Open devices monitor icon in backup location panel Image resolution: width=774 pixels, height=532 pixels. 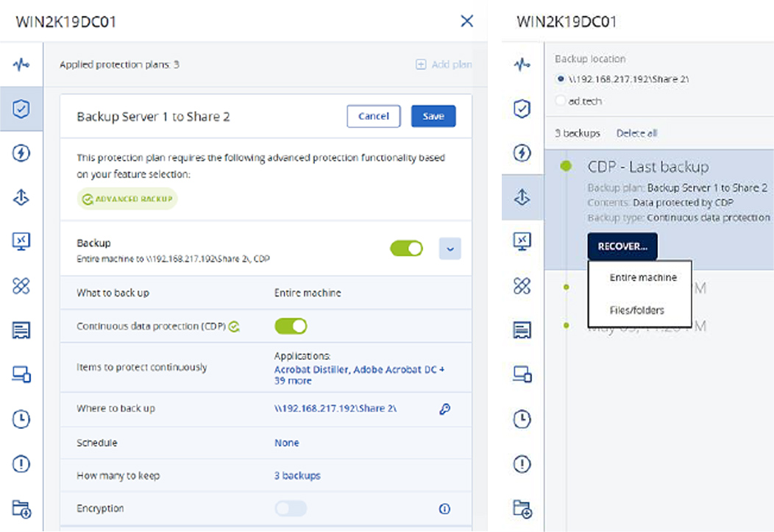(x=522, y=375)
